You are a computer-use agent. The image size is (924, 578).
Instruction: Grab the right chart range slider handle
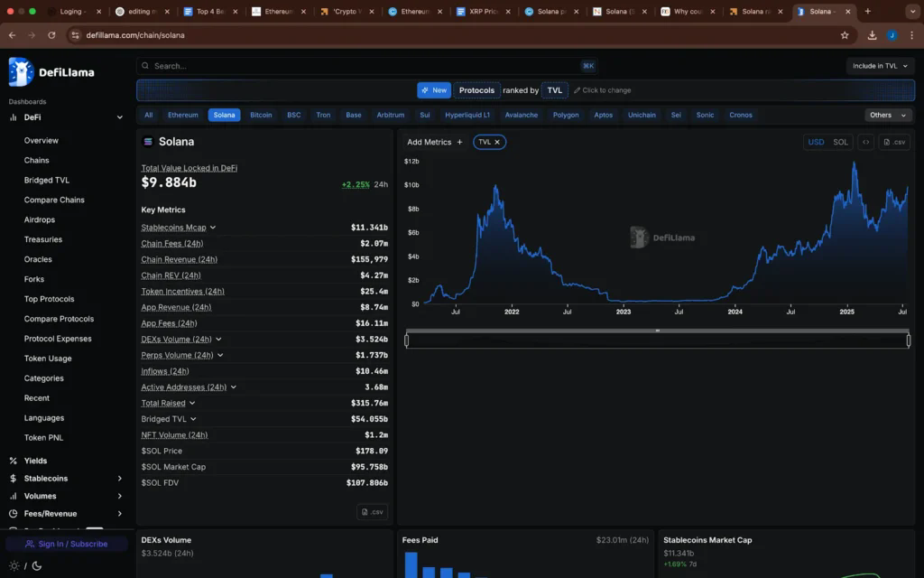[909, 340]
